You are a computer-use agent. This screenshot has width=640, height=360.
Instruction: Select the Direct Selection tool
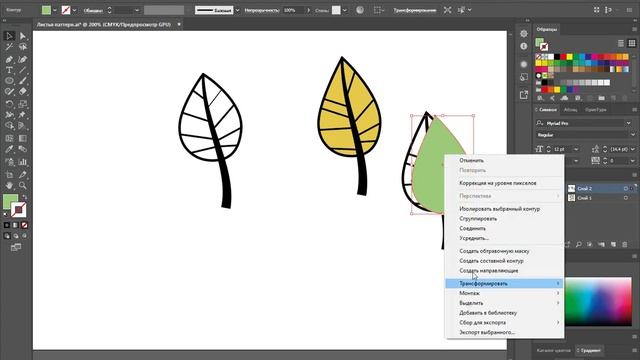[x=22, y=36]
